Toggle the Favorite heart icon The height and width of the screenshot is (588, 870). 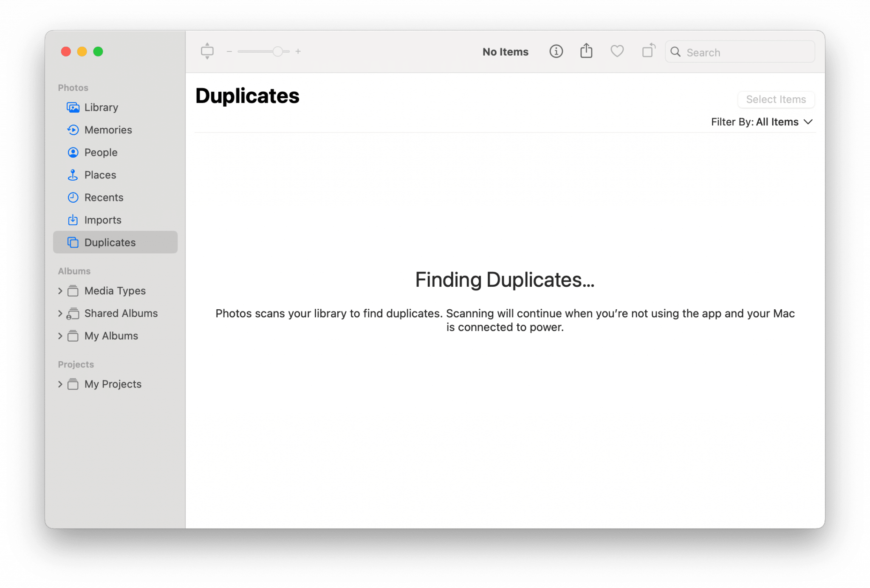[x=617, y=51]
